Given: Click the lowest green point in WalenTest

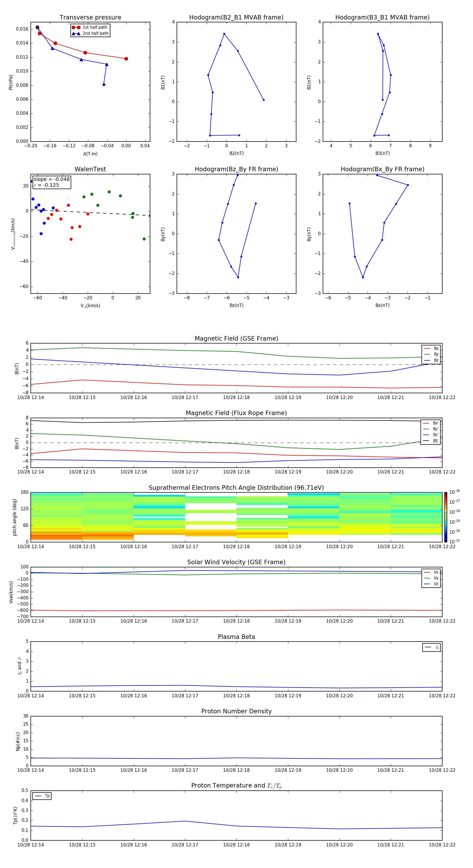Looking at the screenshot, I should [144, 239].
